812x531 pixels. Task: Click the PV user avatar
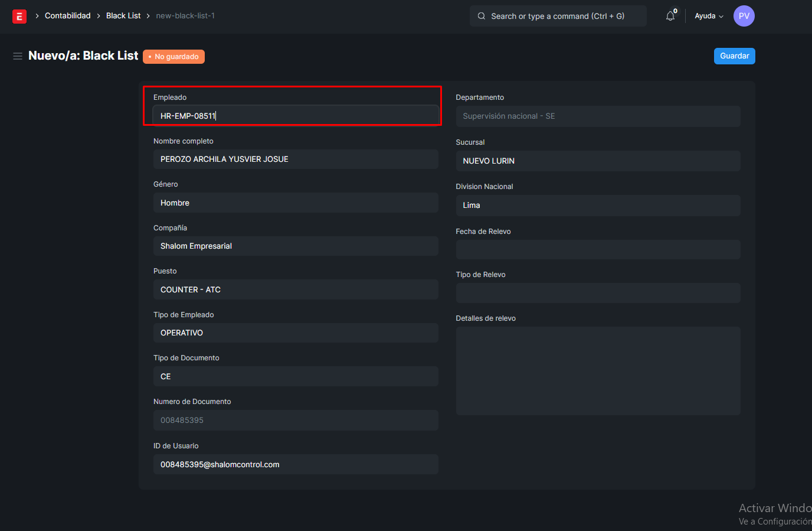pyautogui.click(x=744, y=16)
